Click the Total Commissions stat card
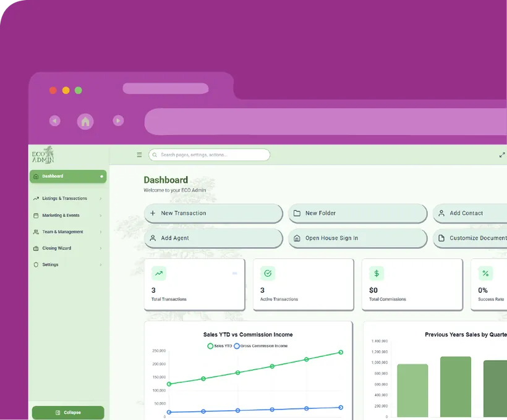This screenshot has width=507, height=420. pos(412,284)
